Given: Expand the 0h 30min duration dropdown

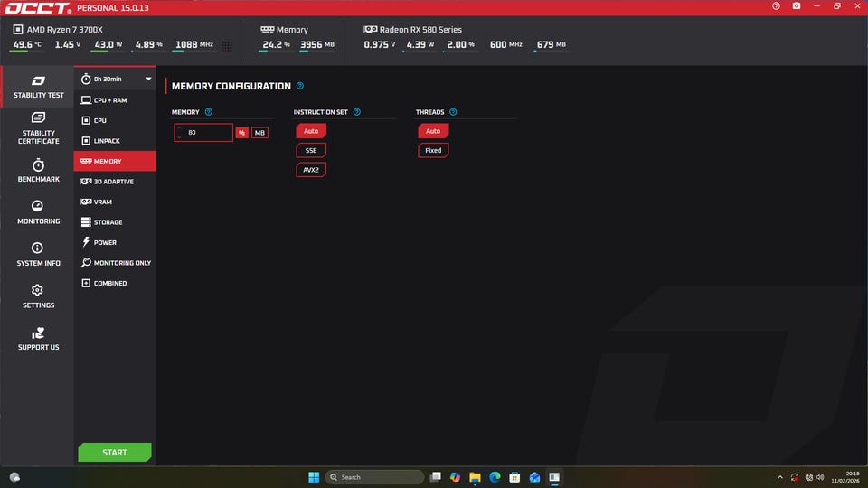Looking at the screenshot, I should [x=115, y=80].
